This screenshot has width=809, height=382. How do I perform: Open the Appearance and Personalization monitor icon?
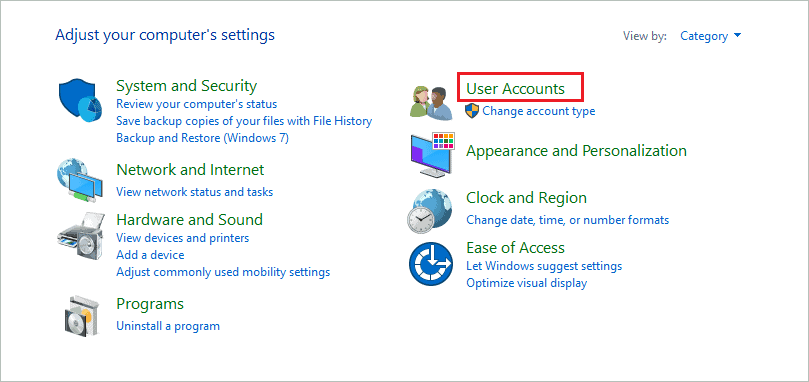432,155
